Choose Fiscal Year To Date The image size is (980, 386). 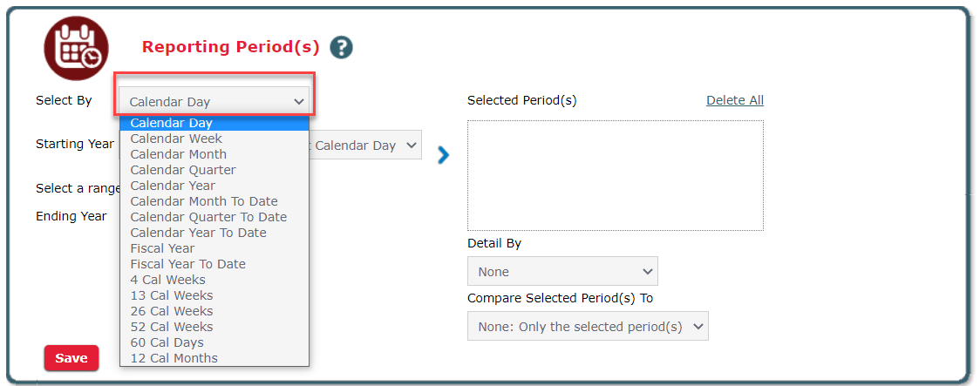[187, 264]
